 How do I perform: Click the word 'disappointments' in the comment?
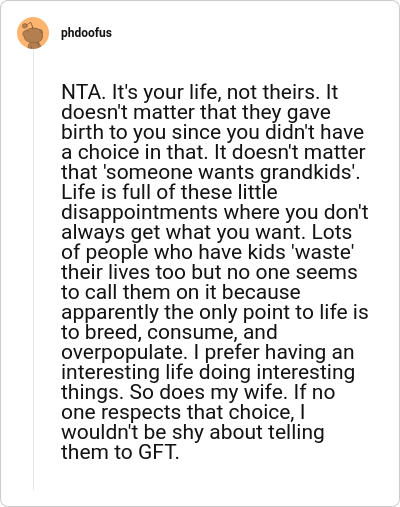(139, 212)
